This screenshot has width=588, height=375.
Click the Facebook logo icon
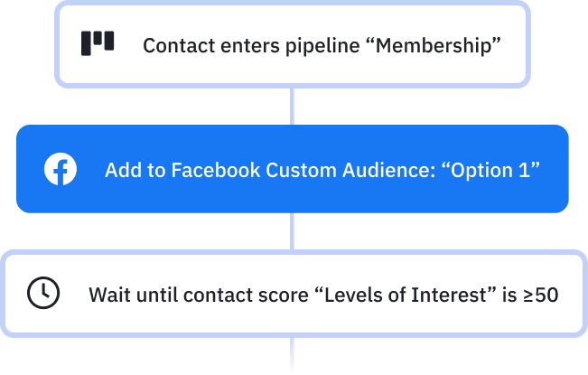pyautogui.click(x=61, y=169)
